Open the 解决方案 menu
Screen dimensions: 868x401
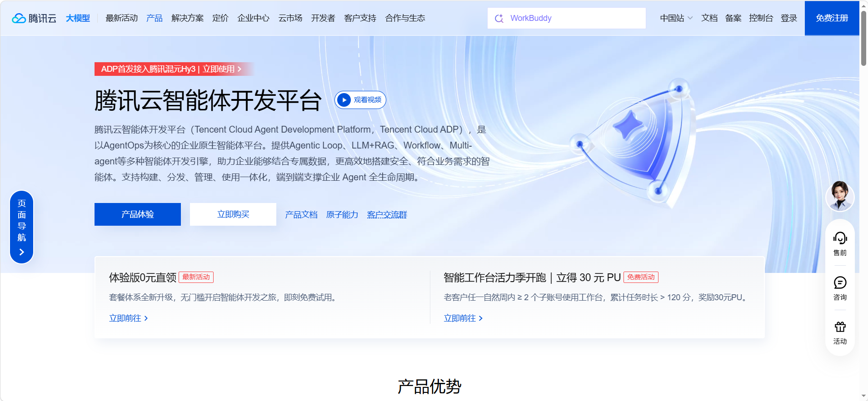(x=187, y=18)
